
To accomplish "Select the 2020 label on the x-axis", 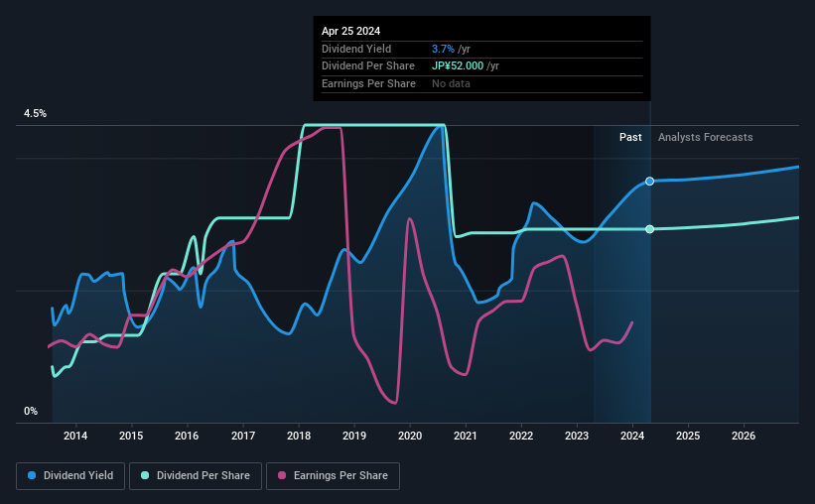I will (410, 436).
